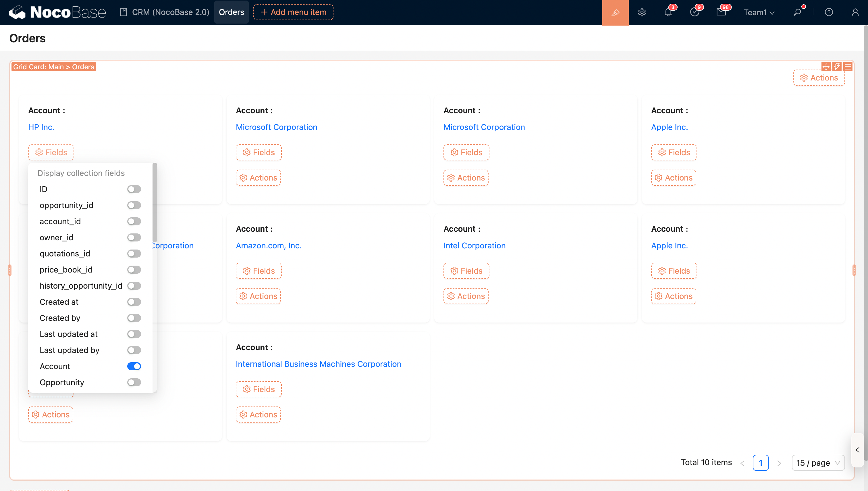Click the Add menu item button
The width and height of the screenshot is (868, 491).
point(293,12)
